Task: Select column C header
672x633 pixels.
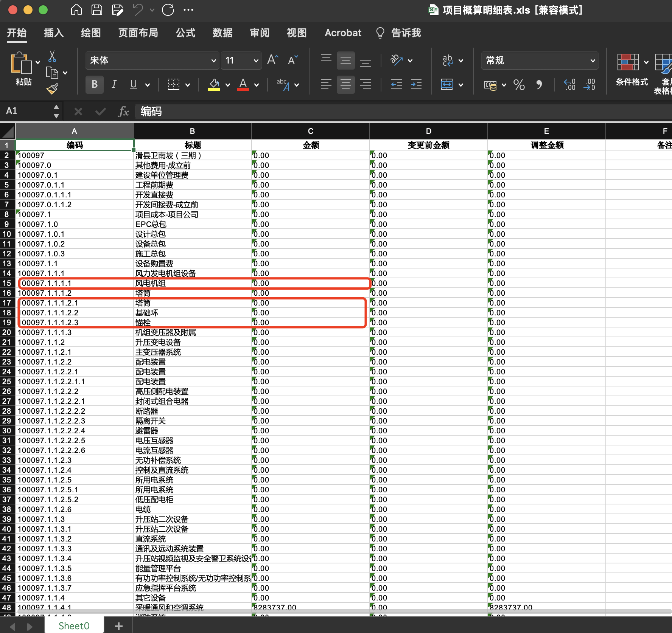Action: [311, 131]
